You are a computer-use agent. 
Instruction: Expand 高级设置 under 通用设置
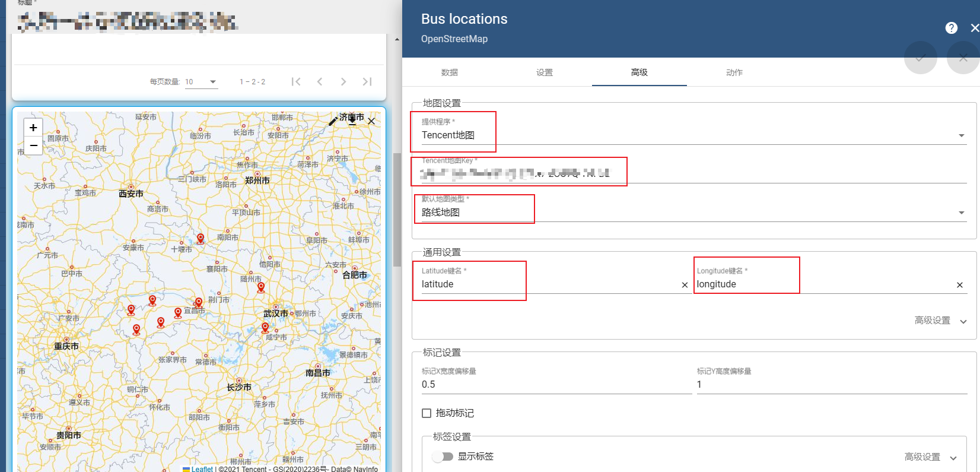coord(941,321)
